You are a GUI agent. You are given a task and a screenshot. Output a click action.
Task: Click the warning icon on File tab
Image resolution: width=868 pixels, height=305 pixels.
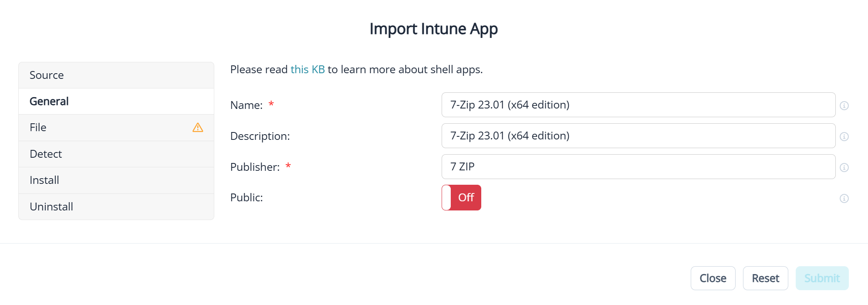click(198, 127)
